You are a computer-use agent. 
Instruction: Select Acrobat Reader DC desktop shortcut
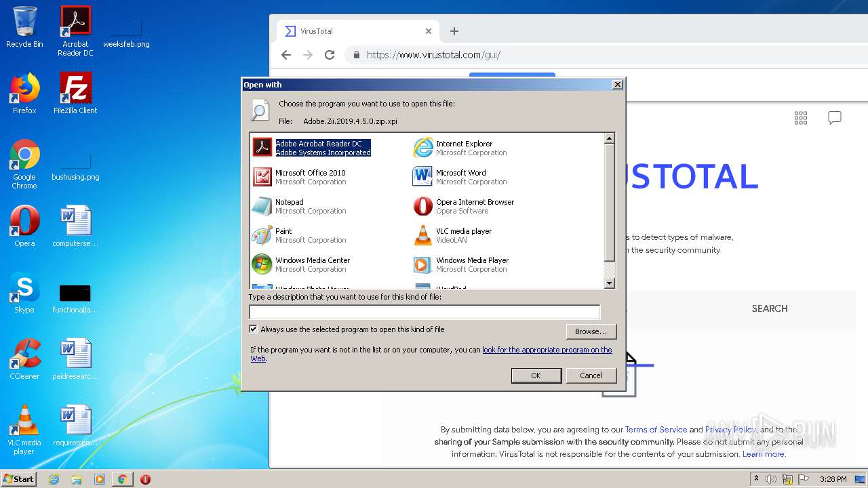75,31
